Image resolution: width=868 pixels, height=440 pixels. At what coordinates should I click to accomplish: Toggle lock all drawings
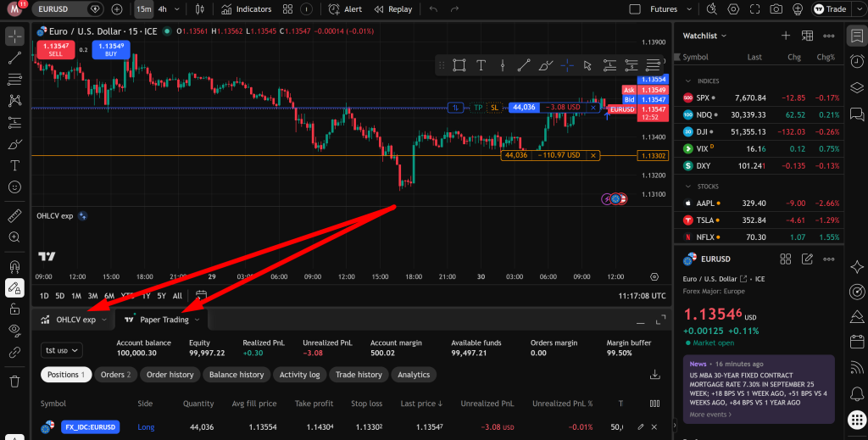(14, 309)
